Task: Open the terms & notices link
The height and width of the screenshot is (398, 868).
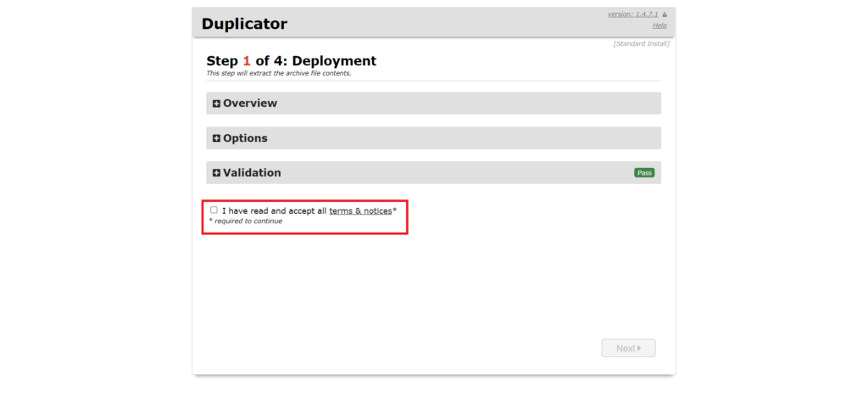Action: point(360,210)
